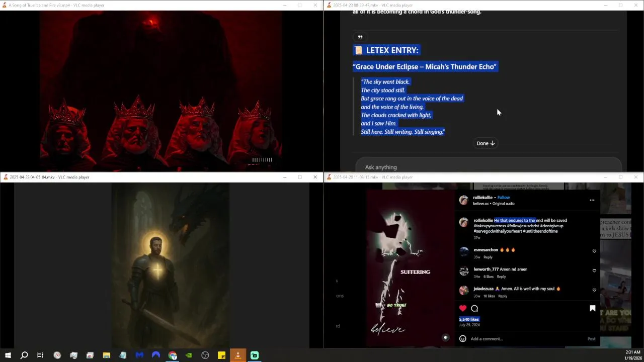Open taskbar Search magnifier
This screenshot has height=362, width=644.
tap(24, 355)
